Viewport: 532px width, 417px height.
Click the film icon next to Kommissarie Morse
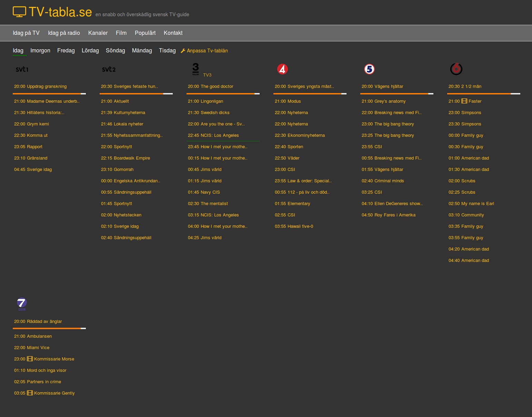point(30,359)
